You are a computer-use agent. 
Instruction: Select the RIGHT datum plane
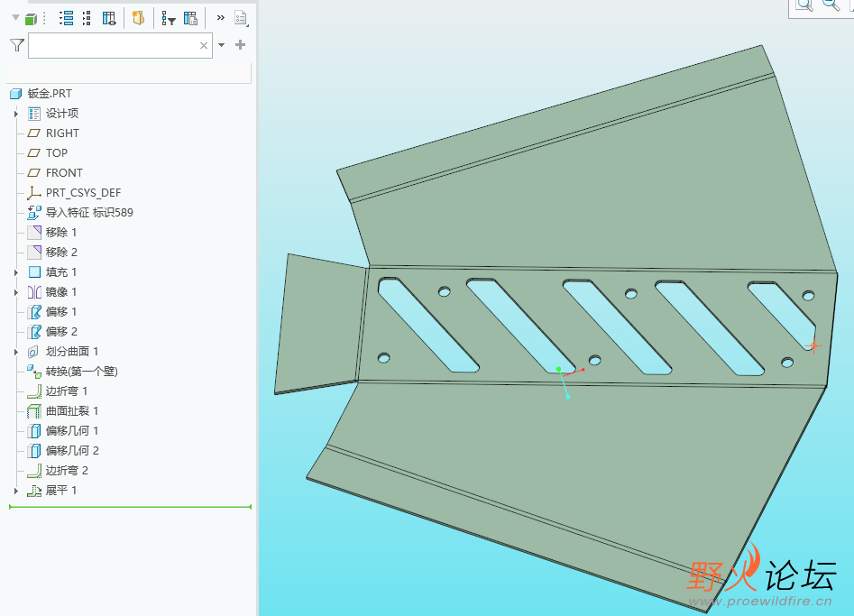tap(62, 133)
